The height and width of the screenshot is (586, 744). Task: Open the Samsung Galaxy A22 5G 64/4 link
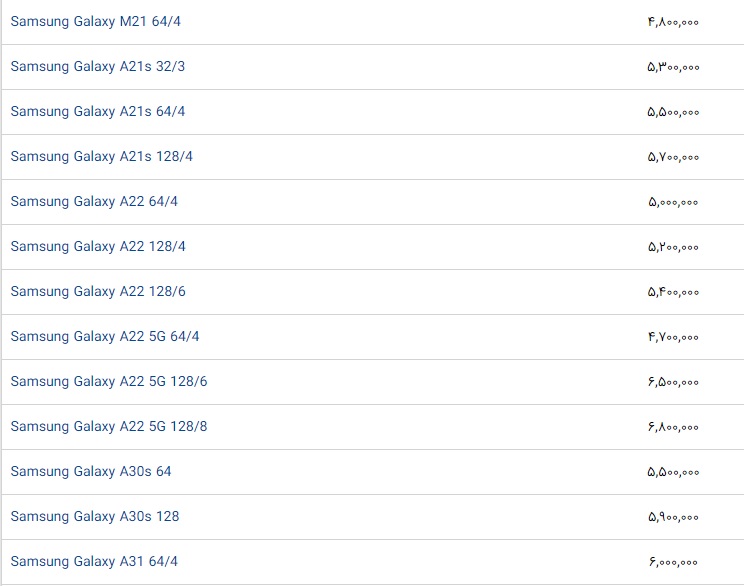tap(105, 336)
